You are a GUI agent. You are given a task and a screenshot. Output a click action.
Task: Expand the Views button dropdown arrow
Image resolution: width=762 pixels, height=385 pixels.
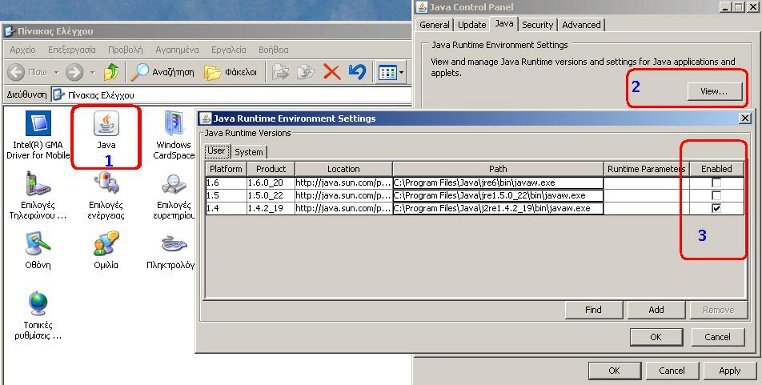[401, 73]
